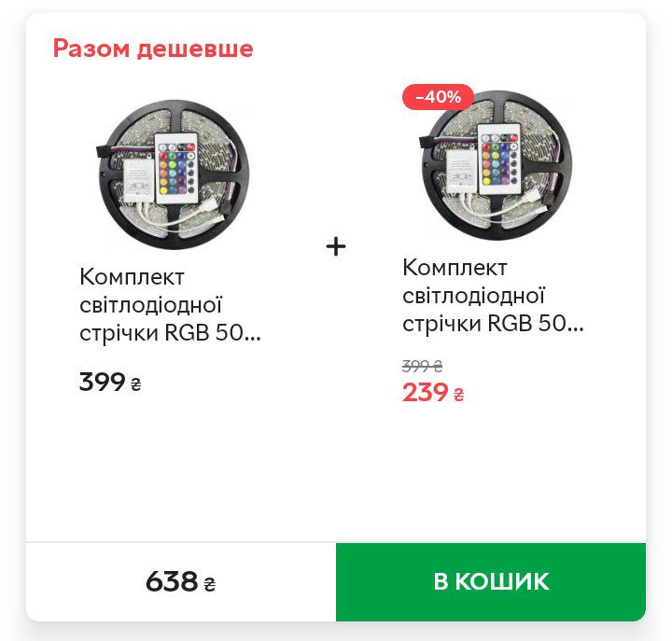Click the black 399 ₴ price of left product
The width and height of the screenshot is (672, 641).
110,382
